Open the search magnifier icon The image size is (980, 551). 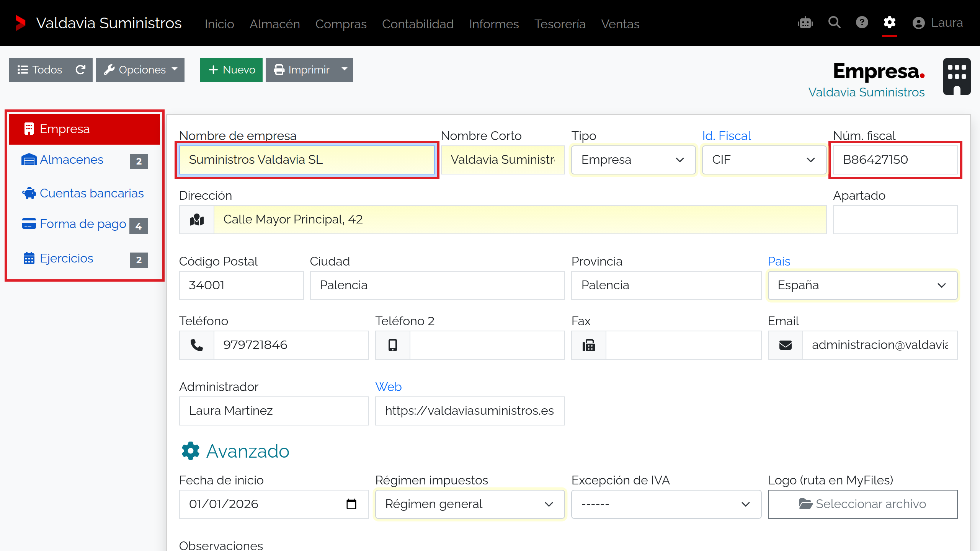835,23
